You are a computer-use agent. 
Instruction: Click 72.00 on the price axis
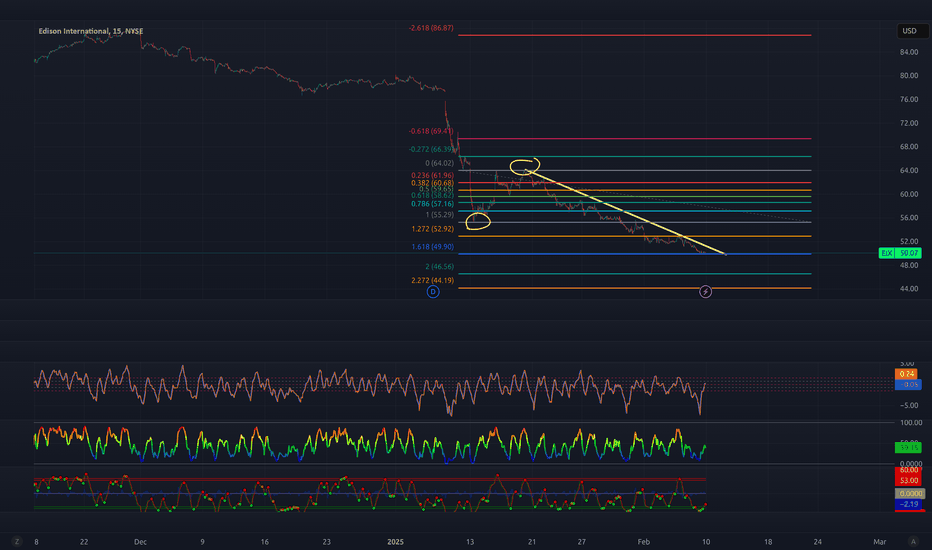(x=909, y=123)
